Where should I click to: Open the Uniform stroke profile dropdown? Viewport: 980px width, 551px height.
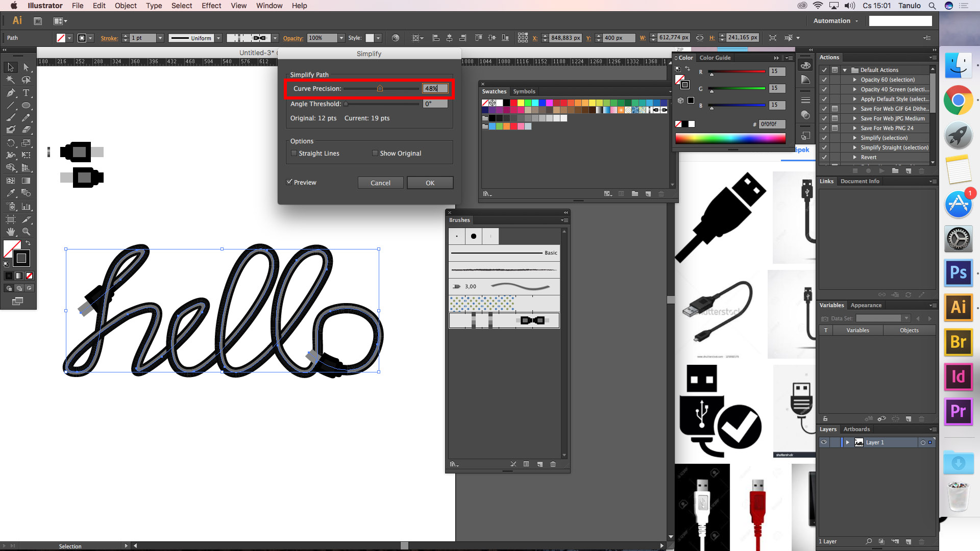[x=218, y=38]
